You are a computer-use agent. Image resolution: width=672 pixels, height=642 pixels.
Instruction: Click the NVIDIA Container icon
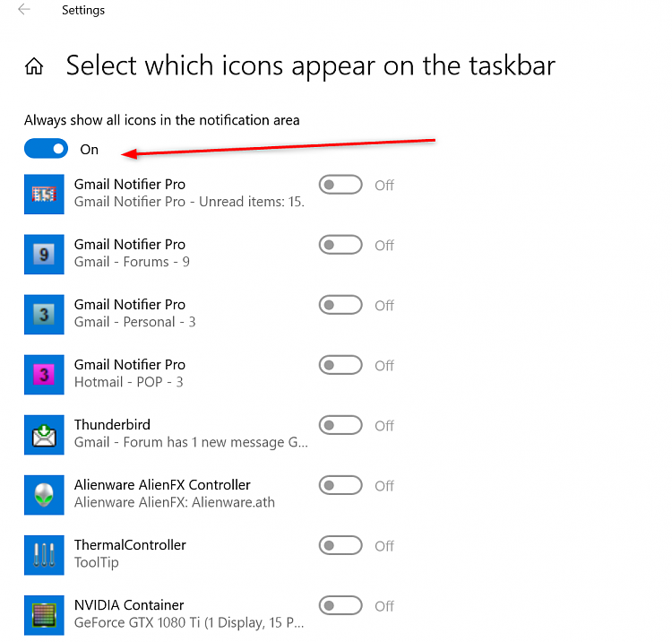pyautogui.click(x=44, y=615)
